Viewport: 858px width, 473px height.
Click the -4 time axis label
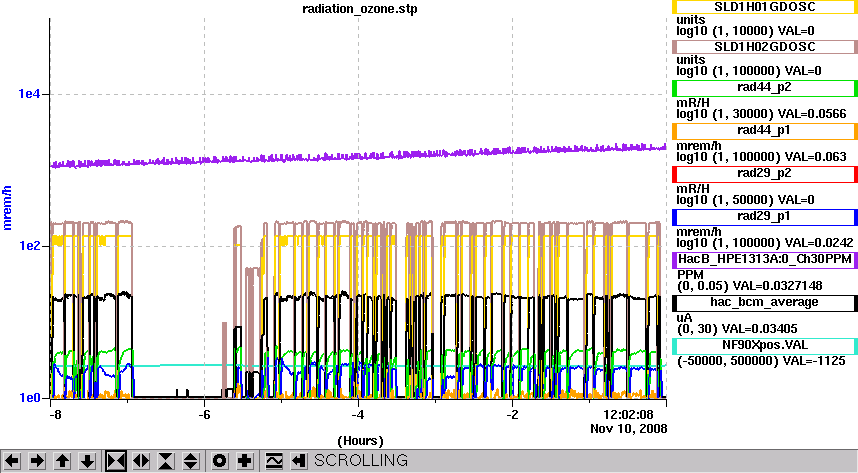click(x=358, y=415)
